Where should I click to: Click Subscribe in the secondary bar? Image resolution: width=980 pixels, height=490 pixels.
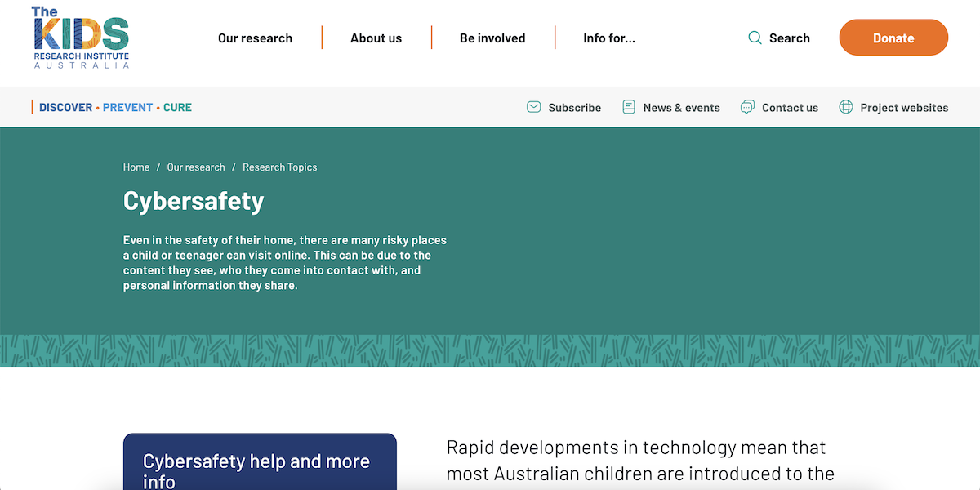click(x=574, y=107)
